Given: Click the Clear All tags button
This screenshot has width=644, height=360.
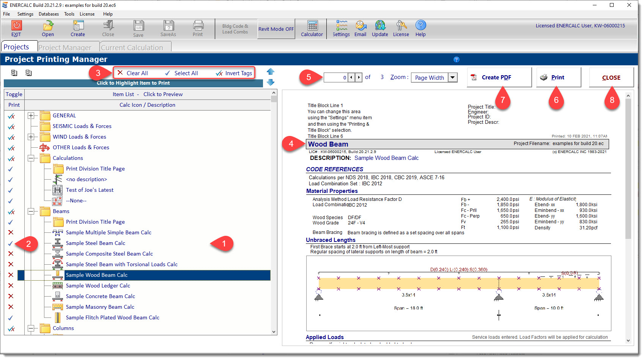Looking at the screenshot, I should tap(133, 73).
